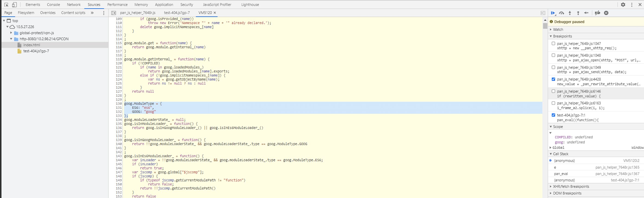This screenshot has width=644, height=198.
Task: Open DevTools settings gear
Action: click(623, 4)
